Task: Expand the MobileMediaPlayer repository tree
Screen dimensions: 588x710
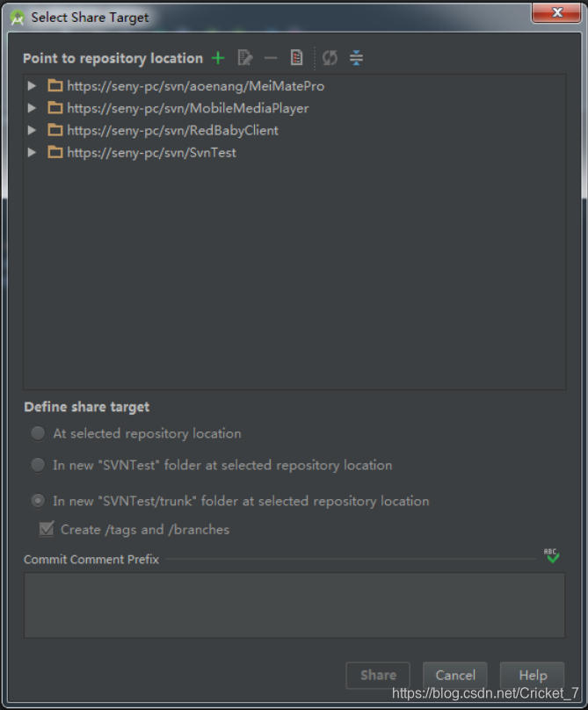Action: (x=32, y=108)
